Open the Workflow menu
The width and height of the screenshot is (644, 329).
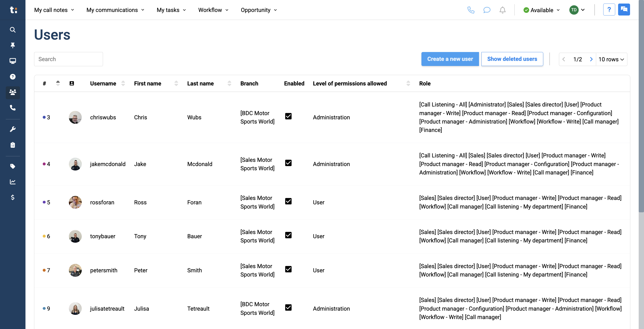pyautogui.click(x=213, y=10)
